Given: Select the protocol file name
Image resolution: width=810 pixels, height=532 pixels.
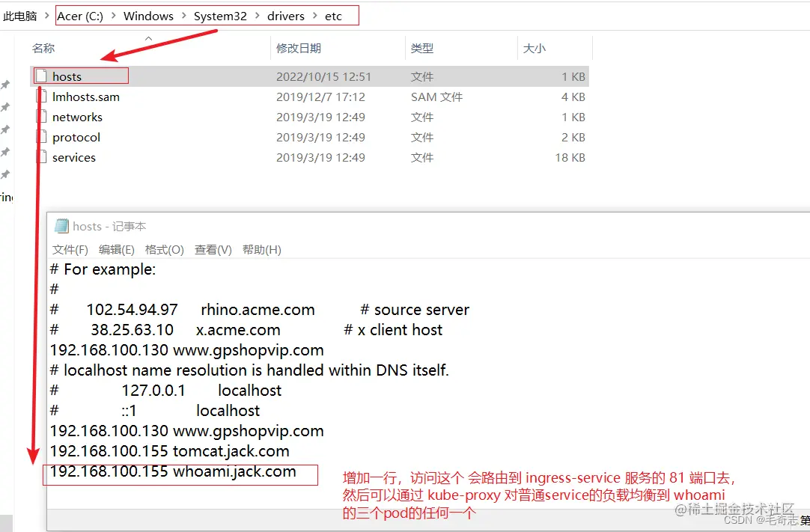Looking at the screenshot, I should tap(76, 137).
